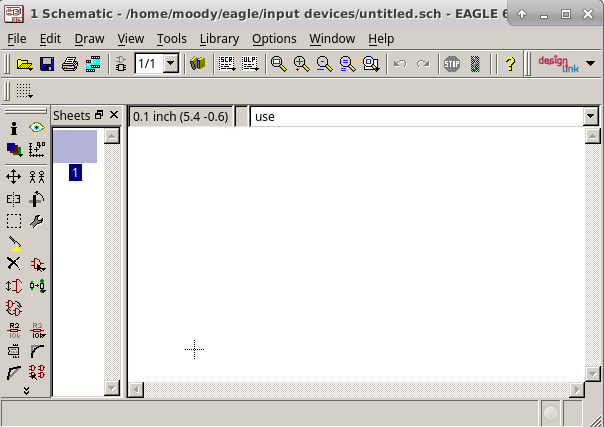This screenshot has height=427, width=604.
Task: Click in the command line field containing 'use'
Action: pyautogui.click(x=416, y=117)
